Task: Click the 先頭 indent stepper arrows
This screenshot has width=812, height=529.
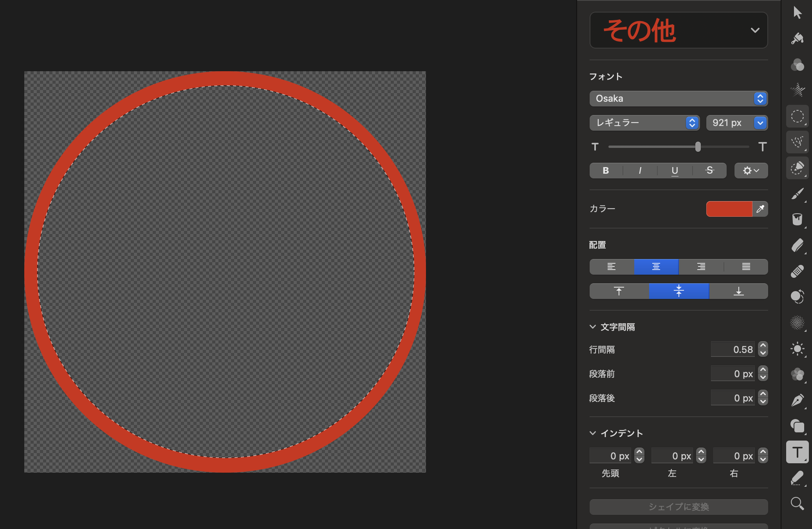Action: coord(639,456)
